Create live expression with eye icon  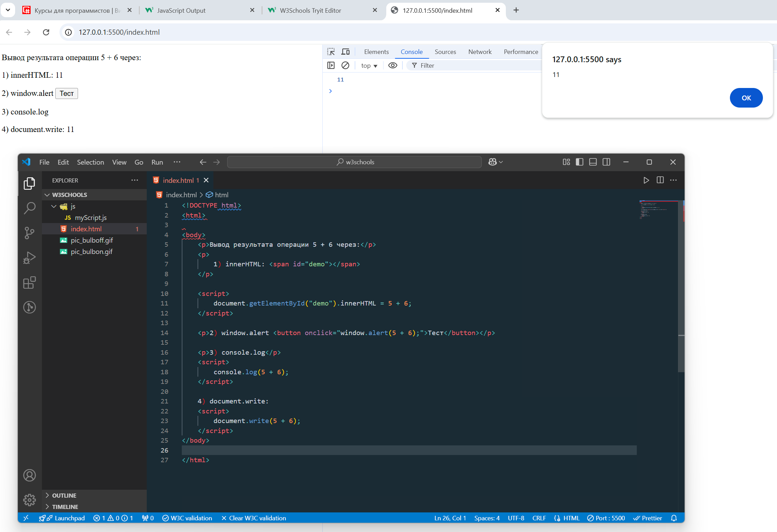tap(393, 65)
